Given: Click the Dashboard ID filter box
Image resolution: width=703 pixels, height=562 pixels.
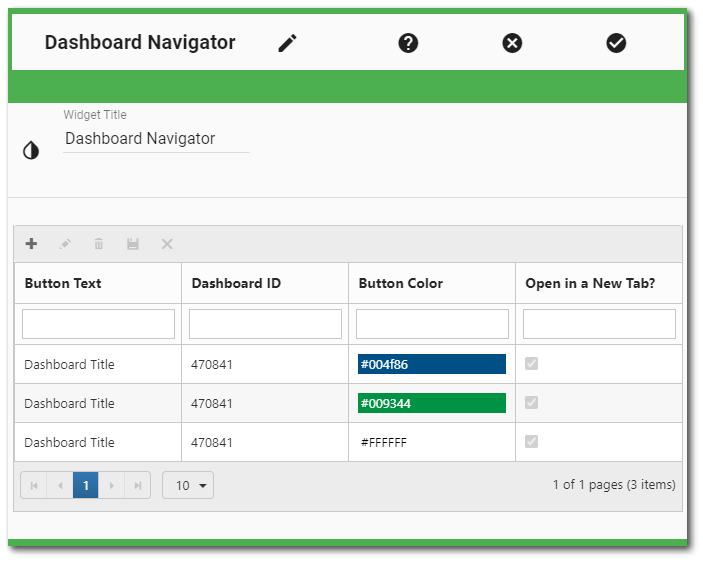Looking at the screenshot, I should [265, 324].
